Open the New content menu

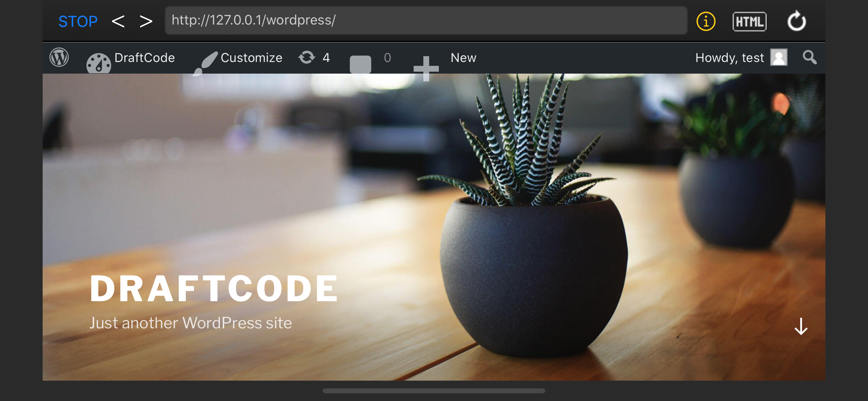(463, 57)
